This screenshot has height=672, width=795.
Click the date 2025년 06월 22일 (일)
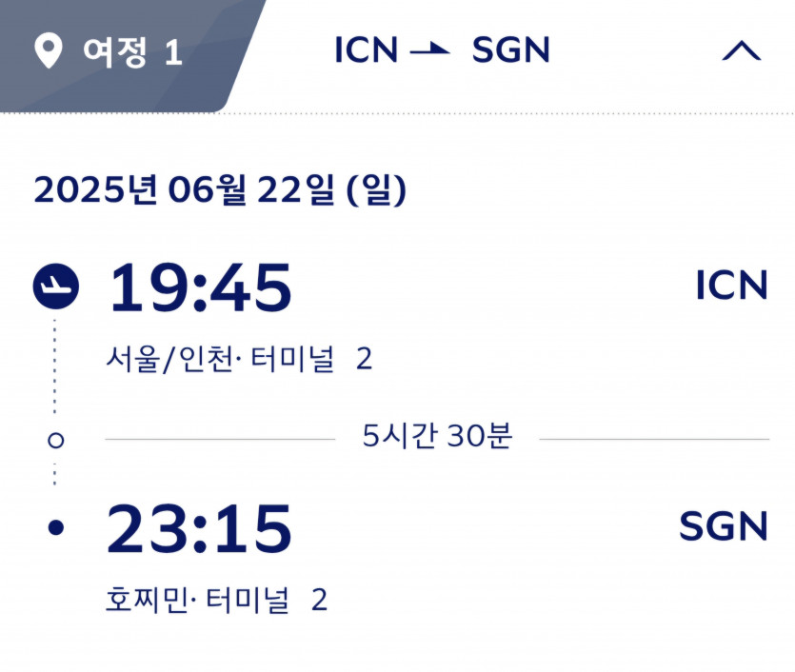point(220,190)
